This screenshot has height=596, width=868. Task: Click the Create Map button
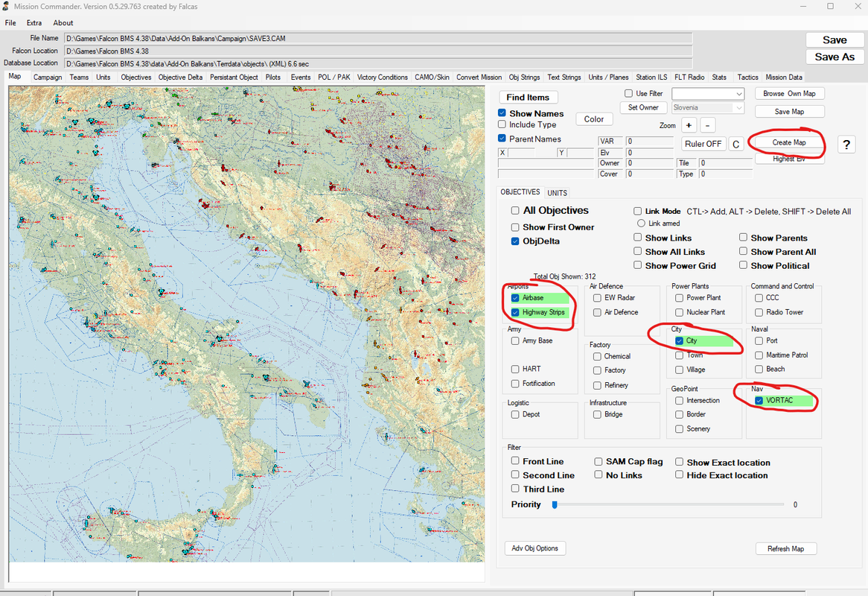coord(789,142)
